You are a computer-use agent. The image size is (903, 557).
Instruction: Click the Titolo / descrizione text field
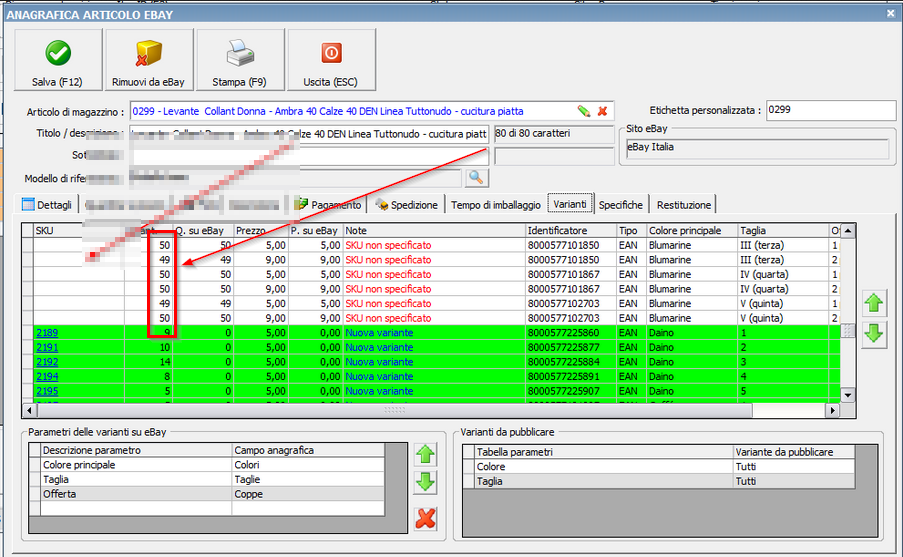[309, 134]
